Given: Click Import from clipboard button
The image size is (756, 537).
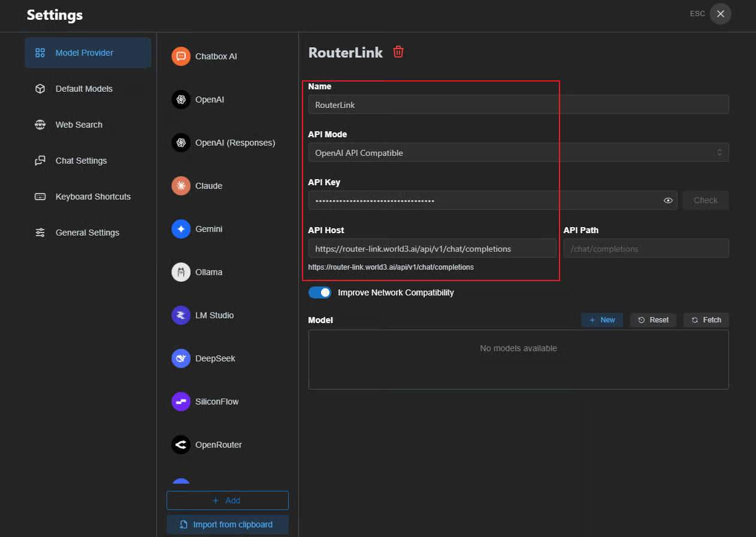Looking at the screenshot, I should click(227, 524).
